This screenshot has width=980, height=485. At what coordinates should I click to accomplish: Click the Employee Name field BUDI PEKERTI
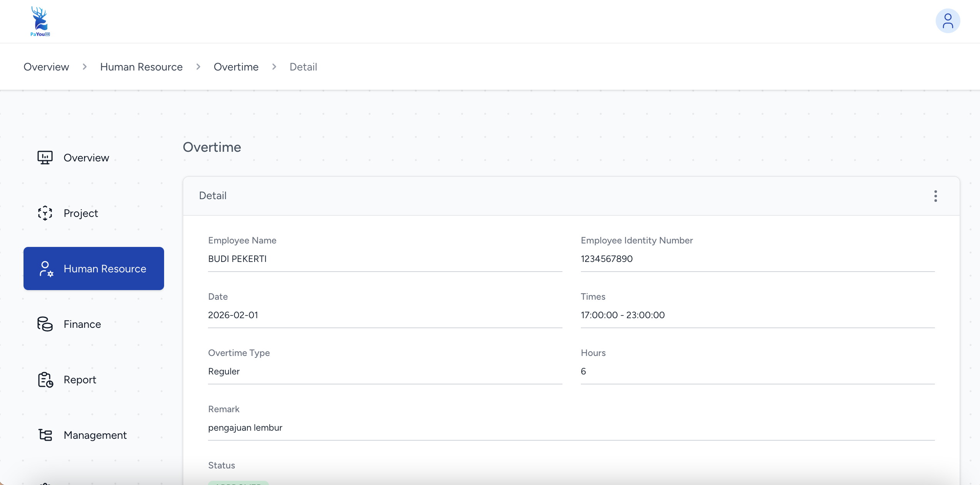[237, 259]
